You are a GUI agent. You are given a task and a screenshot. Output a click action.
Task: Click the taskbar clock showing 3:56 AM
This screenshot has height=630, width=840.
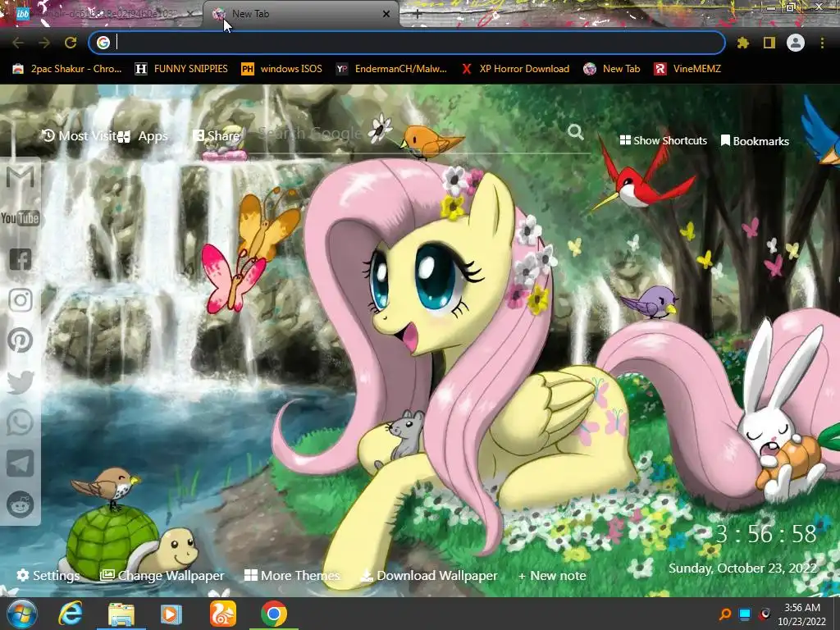pos(802,614)
